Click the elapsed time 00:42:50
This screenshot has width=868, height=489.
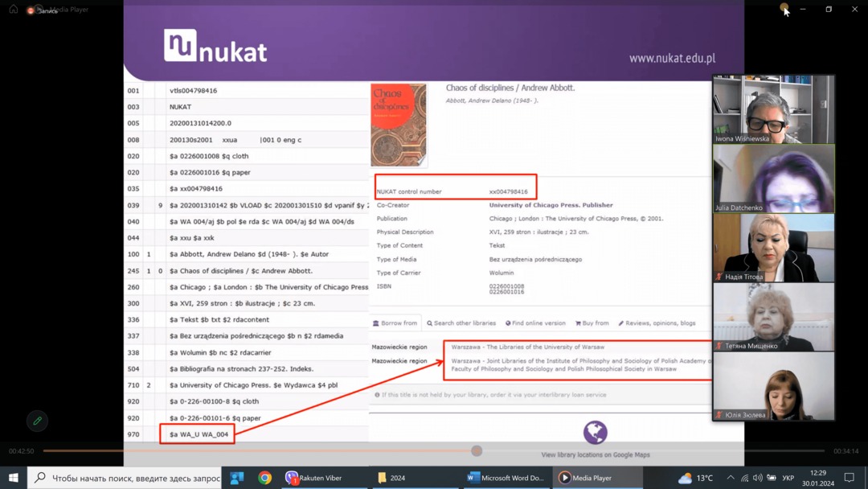point(21,451)
